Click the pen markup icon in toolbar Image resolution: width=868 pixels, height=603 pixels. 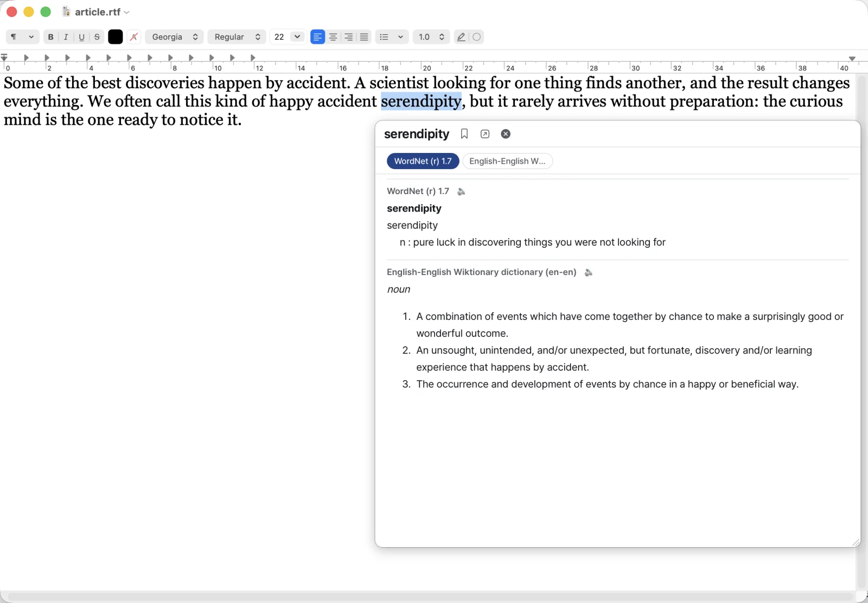tap(461, 37)
